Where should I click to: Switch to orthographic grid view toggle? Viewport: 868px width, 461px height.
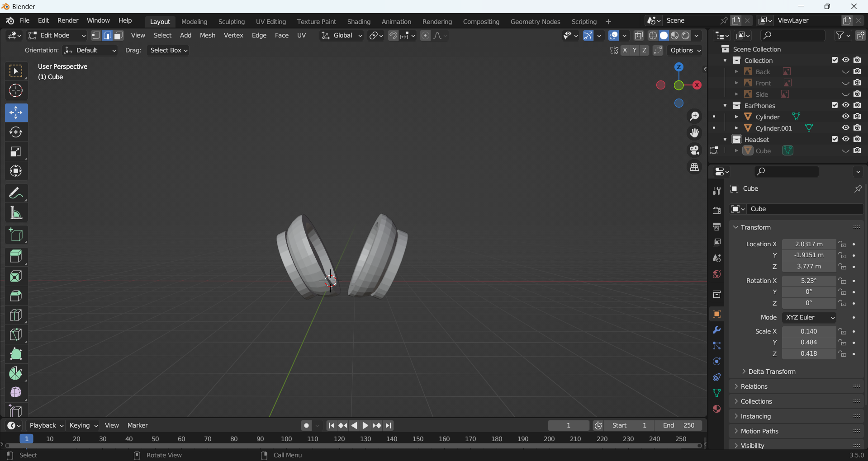[x=694, y=167]
